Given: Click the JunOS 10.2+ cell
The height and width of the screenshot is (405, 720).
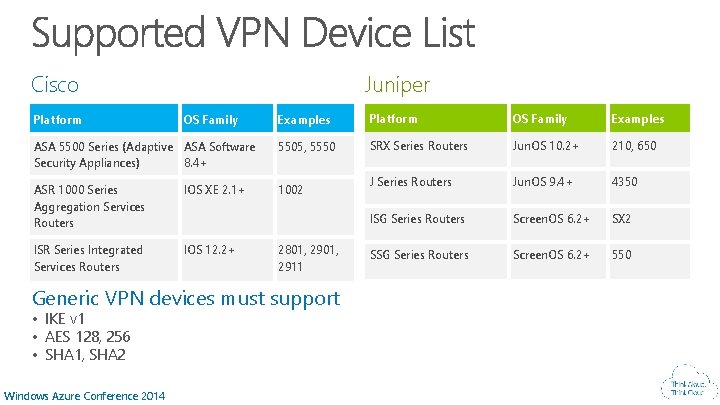Looking at the screenshot, I should [545, 146].
